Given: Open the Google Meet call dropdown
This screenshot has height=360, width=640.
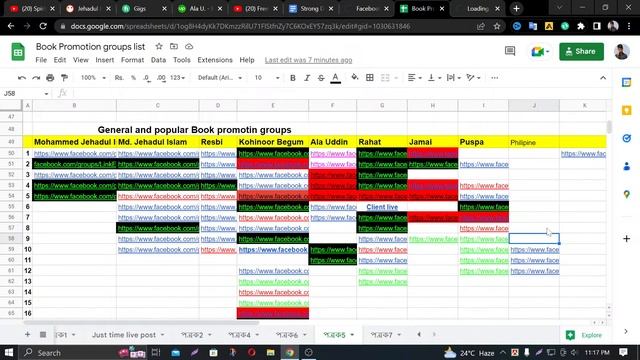Looking at the screenshot, I should (x=540, y=51).
